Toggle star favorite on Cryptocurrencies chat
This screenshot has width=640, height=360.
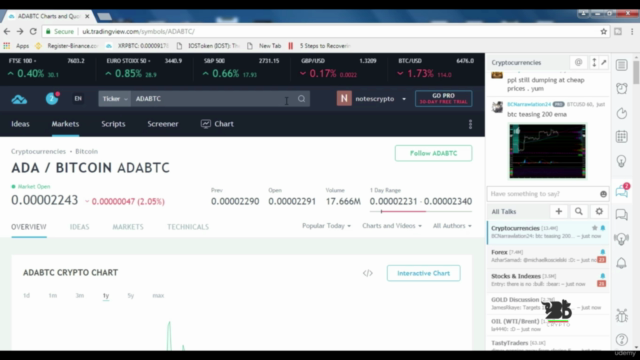coord(595,228)
